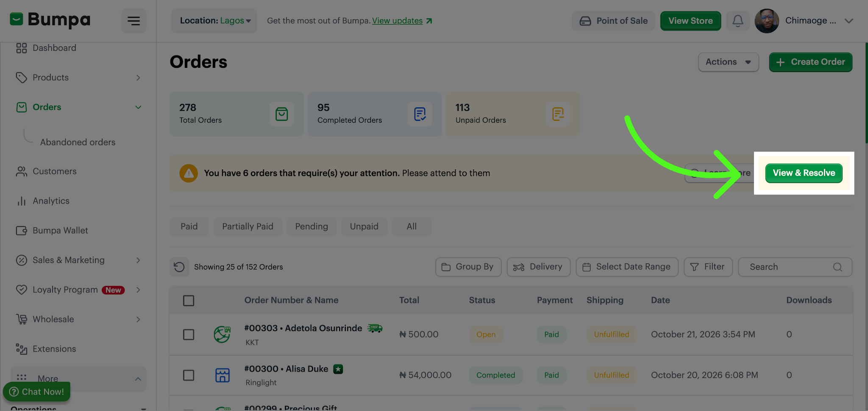Open Abandoned orders
868x411 pixels.
tap(78, 143)
